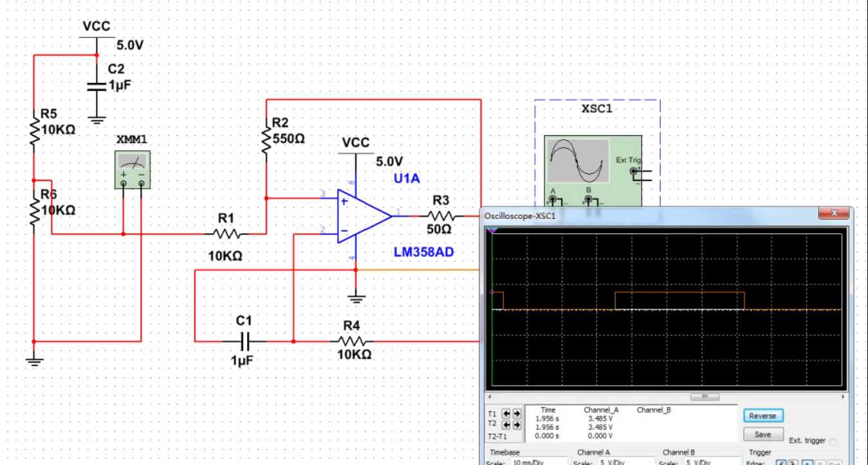The height and width of the screenshot is (465, 868).
Task: Save the oscilloscope data
Action: click(x=763, y=435)
